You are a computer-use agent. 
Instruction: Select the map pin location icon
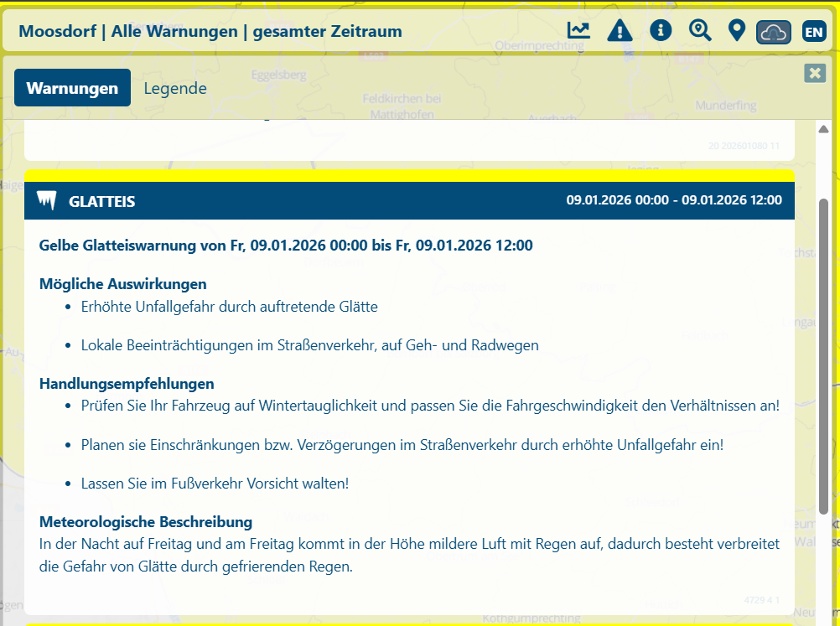click(737, 31)
